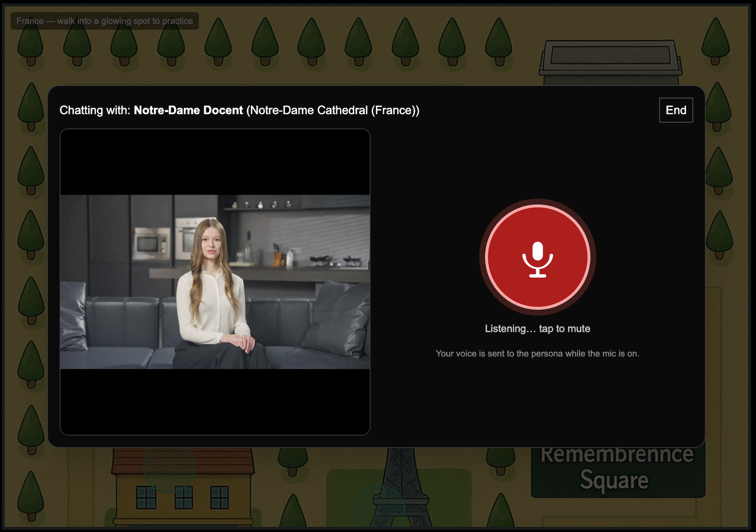756x532 pixels.
Task: Click the bold 'Notre-Dame Docent' name
Action: tap(188, 110)
